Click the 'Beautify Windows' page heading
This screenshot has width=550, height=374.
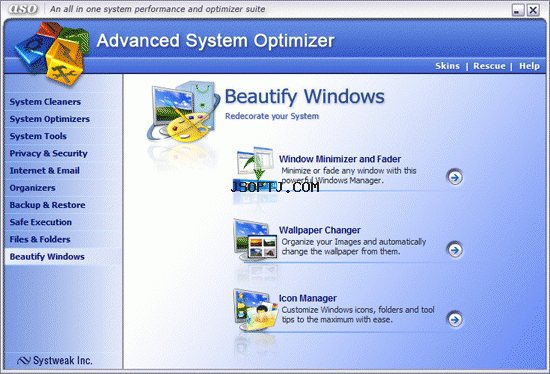pyautogui.click(x=304, y=96)
